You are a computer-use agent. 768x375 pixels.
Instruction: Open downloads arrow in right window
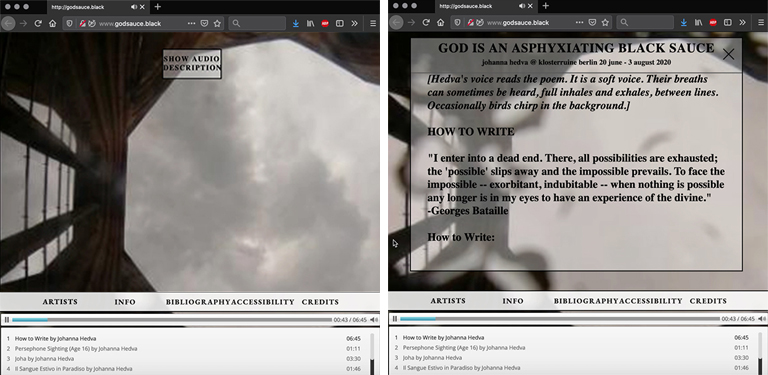point(684,23)
